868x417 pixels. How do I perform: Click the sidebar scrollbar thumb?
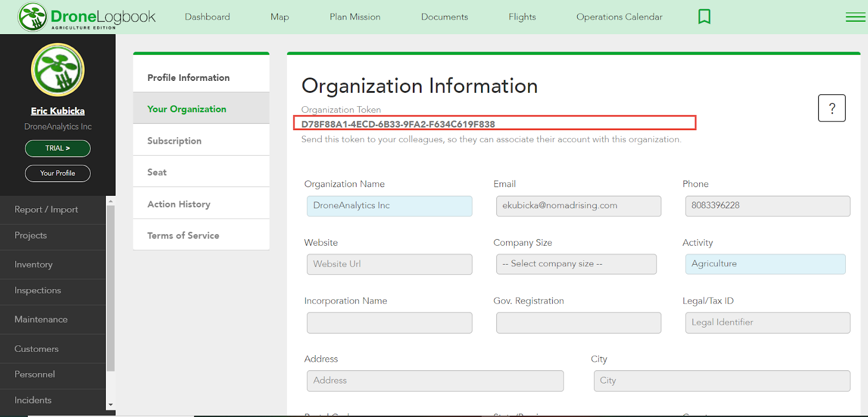click(111, 288)
